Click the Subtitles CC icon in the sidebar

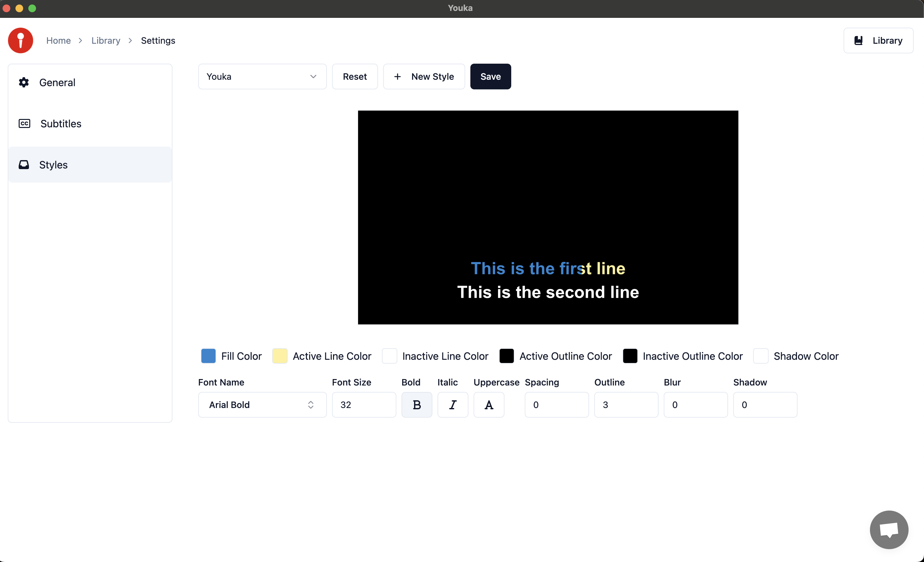click(x=24, y=124)
